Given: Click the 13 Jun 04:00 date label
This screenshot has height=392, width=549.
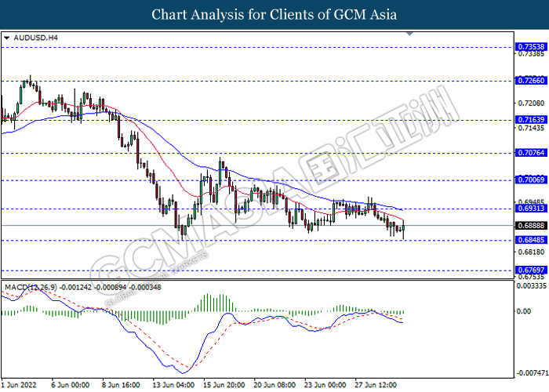Looking at the screenshot, I should click(173, 385).
